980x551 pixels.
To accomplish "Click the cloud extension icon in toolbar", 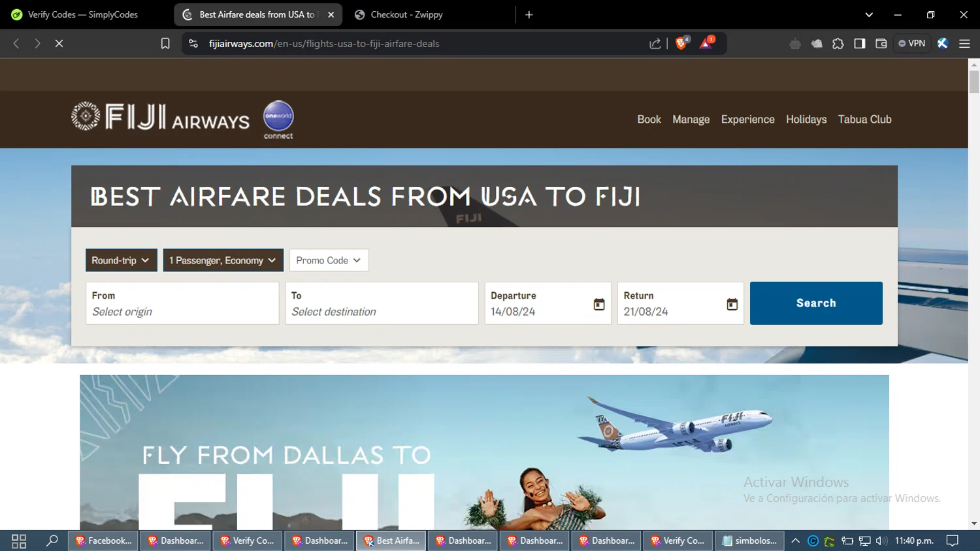I will point(817,43).
